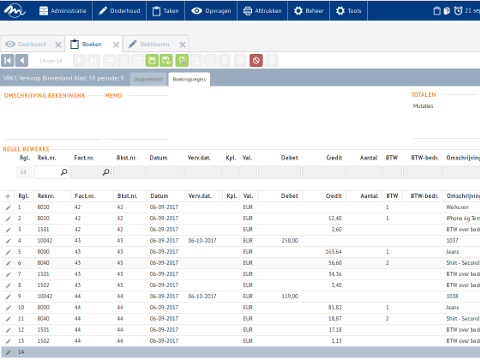Edit row 4 with the pencil icon
This screenshot has width=480, height=360.
click(8, 241)
